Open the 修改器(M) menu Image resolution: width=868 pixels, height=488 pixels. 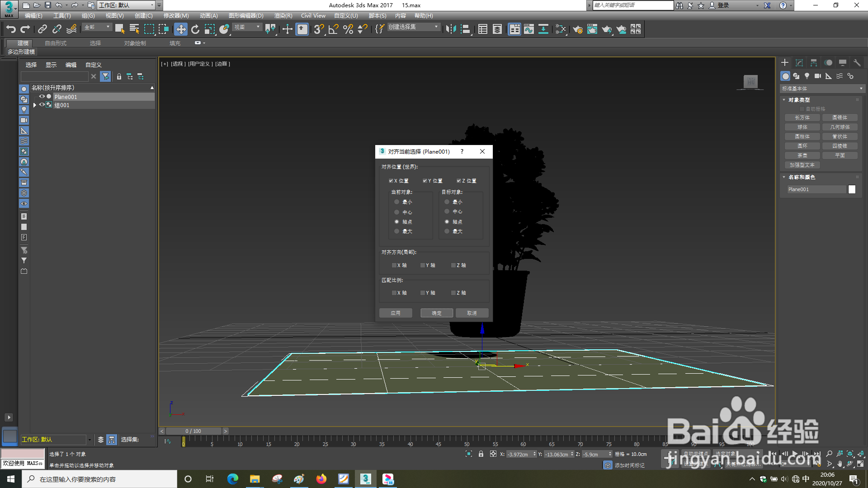[x=176, y=16]
